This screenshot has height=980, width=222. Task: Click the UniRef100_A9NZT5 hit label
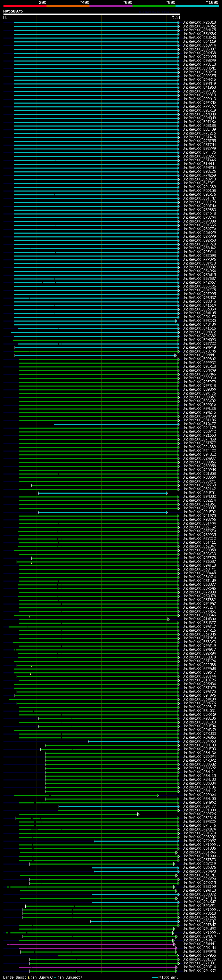click(199, 413)
